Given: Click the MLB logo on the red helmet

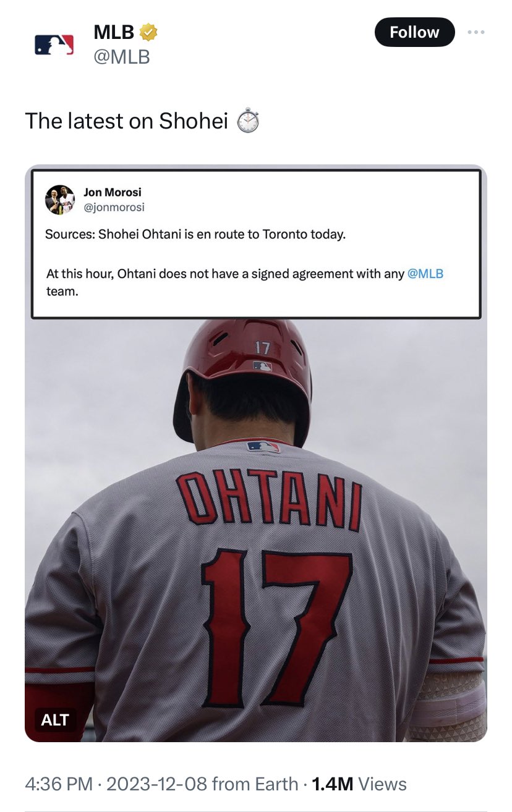Looking at the screenshot, I should (262, 366).
